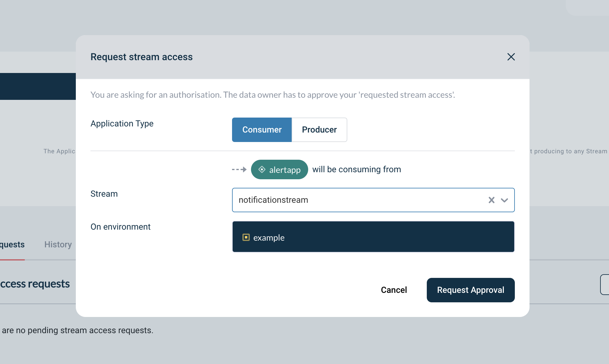Toggle the example environment checkbox
Viewport: 609px width, 364px height.
coord(246,237)
